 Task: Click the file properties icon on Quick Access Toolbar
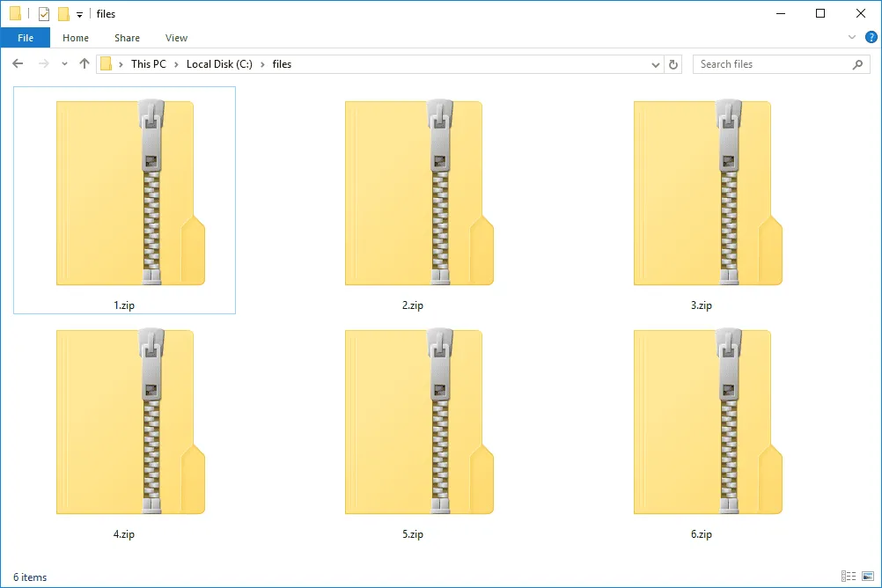coord(44,13)
